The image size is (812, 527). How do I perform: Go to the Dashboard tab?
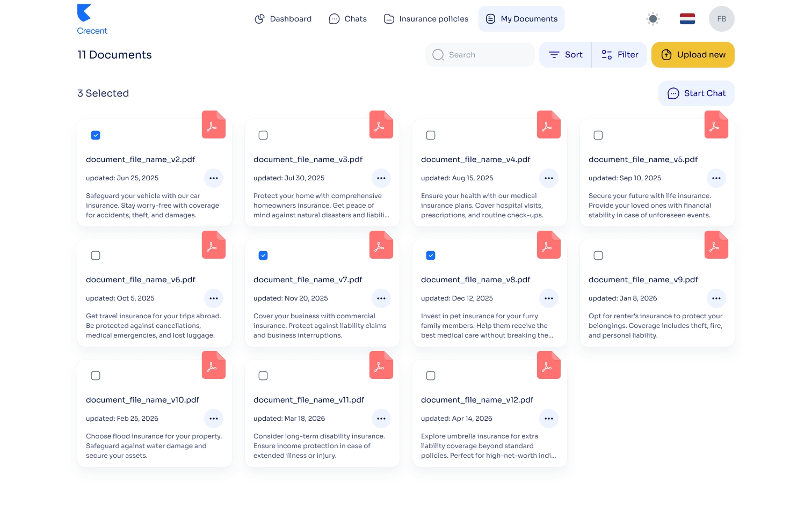coord(282,19)
